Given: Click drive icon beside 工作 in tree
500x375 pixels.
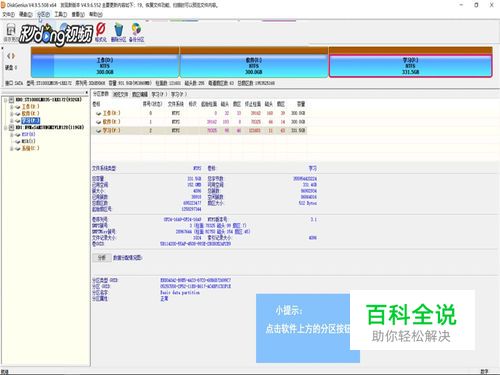Looking at the screenshot, I should click(x=18, y=107).
